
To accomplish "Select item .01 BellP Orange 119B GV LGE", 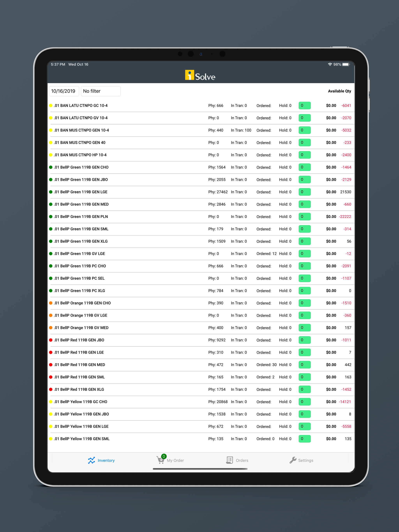I will tap(80, 315).
